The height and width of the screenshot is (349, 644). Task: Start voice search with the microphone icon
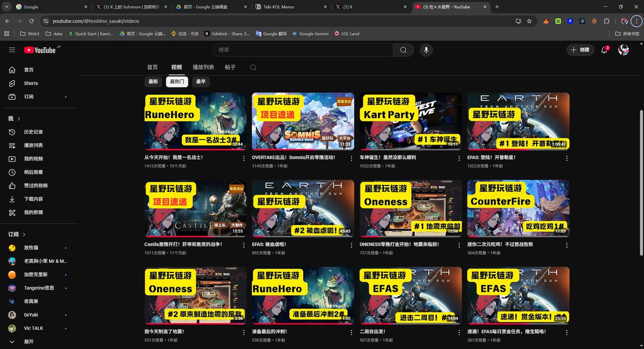tap(426, 50)
